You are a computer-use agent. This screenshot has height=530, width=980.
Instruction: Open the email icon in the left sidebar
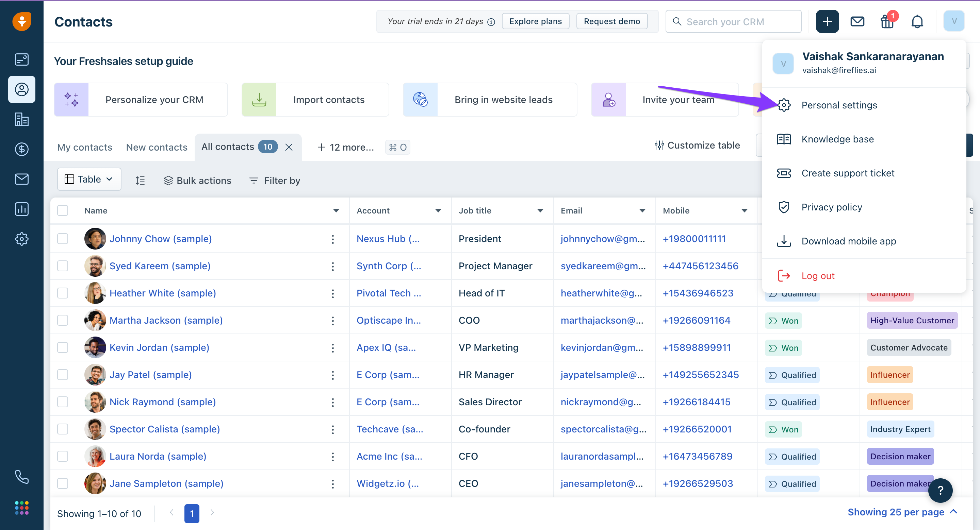point(22,179)
